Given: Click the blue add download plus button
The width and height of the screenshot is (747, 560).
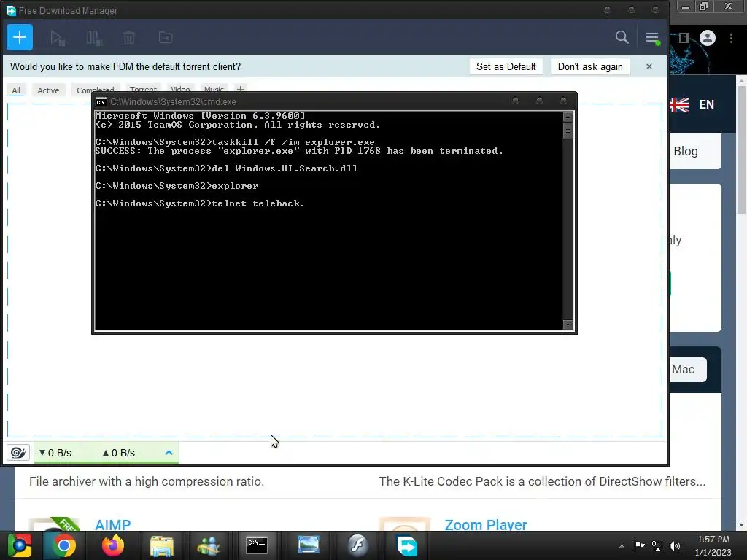Looking at the screenshot, I should 20,37.
